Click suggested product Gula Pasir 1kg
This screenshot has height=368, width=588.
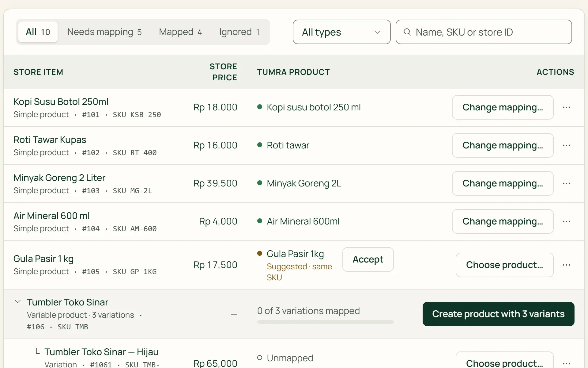click(295, 254)
